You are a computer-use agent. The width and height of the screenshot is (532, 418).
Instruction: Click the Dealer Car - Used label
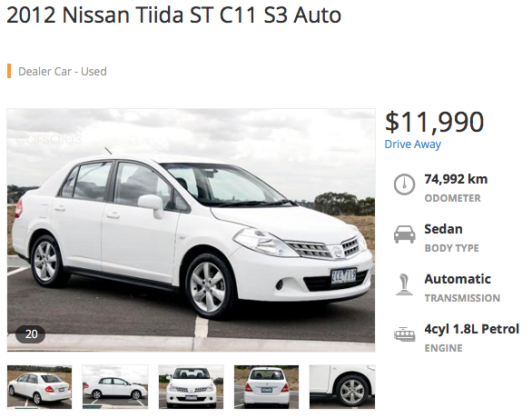pos(63,71)
